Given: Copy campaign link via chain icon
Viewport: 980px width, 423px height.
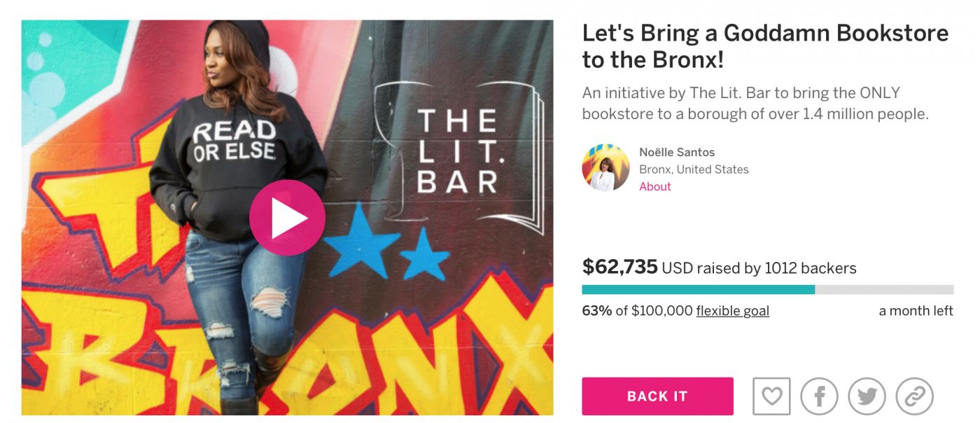Looking at the screenshot, I should coord(914,396).
